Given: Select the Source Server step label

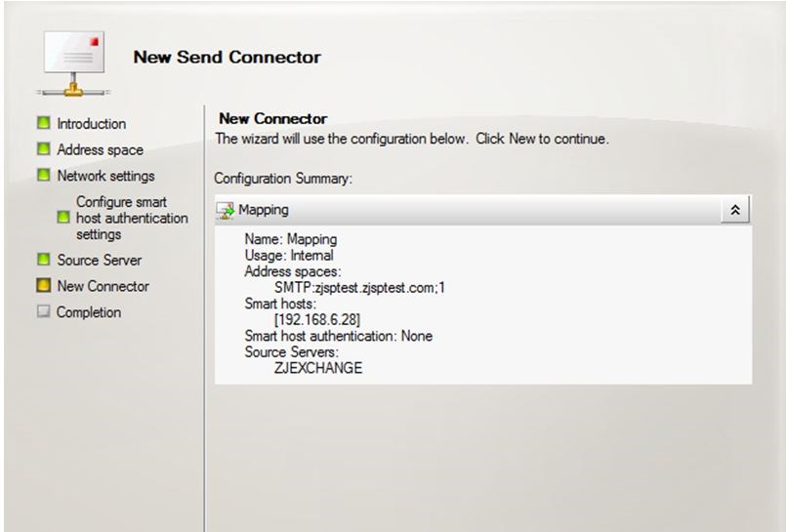Looking at the screenshot, I should (99, 261).
